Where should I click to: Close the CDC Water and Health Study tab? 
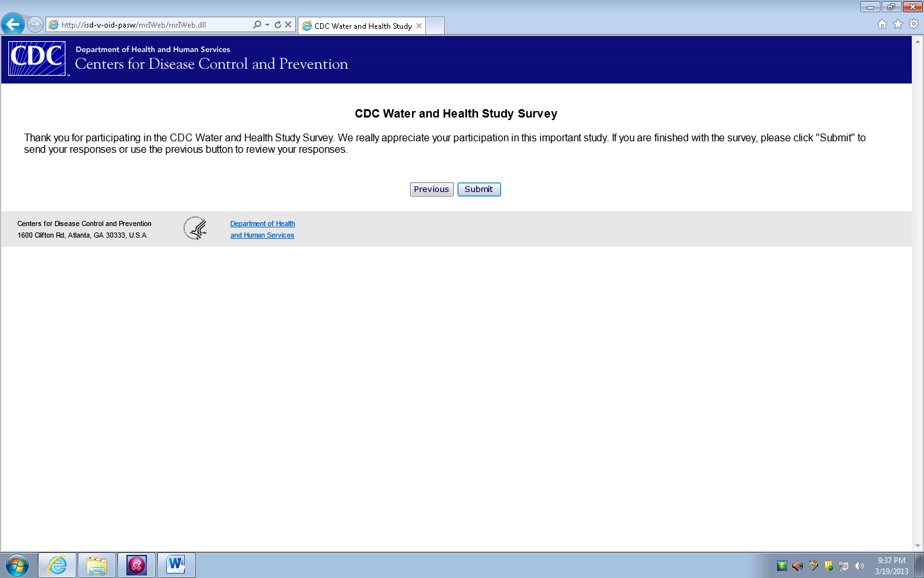[x=419, y=26]
